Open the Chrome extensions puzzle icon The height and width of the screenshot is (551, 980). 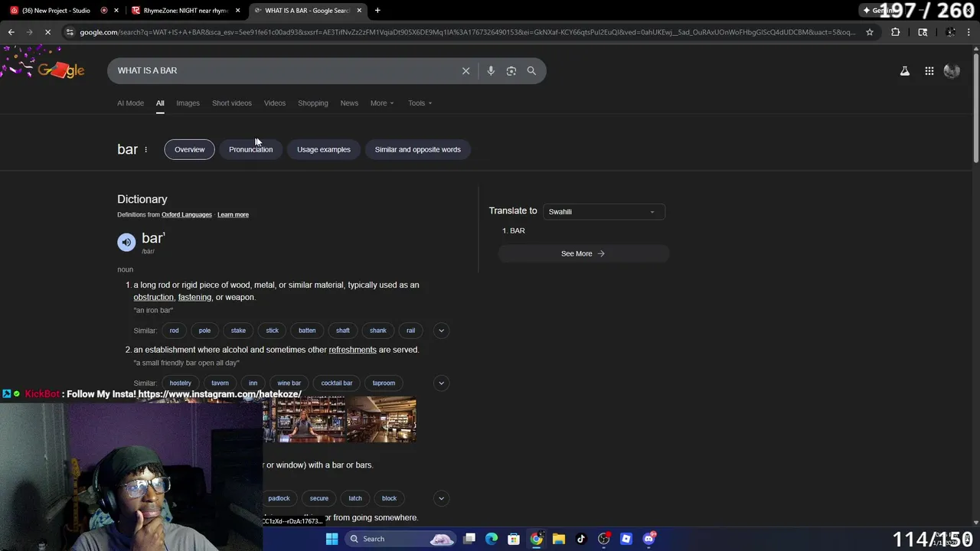coord(895,32)
